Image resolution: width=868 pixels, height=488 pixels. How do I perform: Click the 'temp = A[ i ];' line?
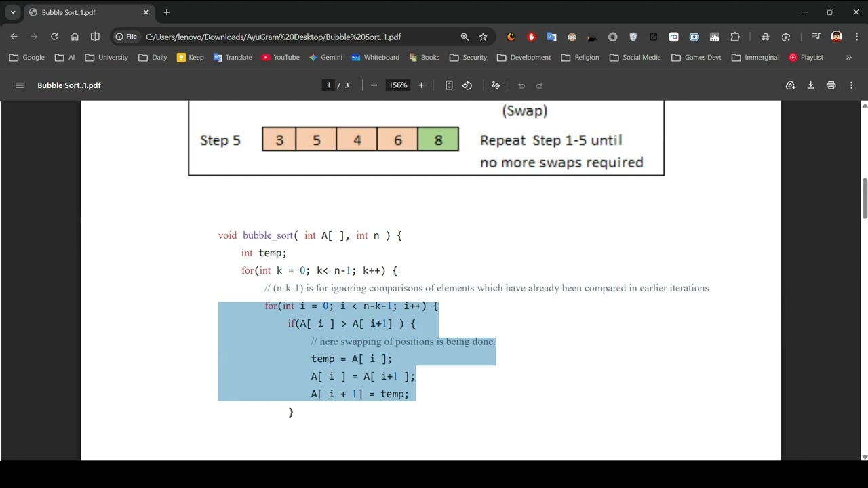pos(351,359)
